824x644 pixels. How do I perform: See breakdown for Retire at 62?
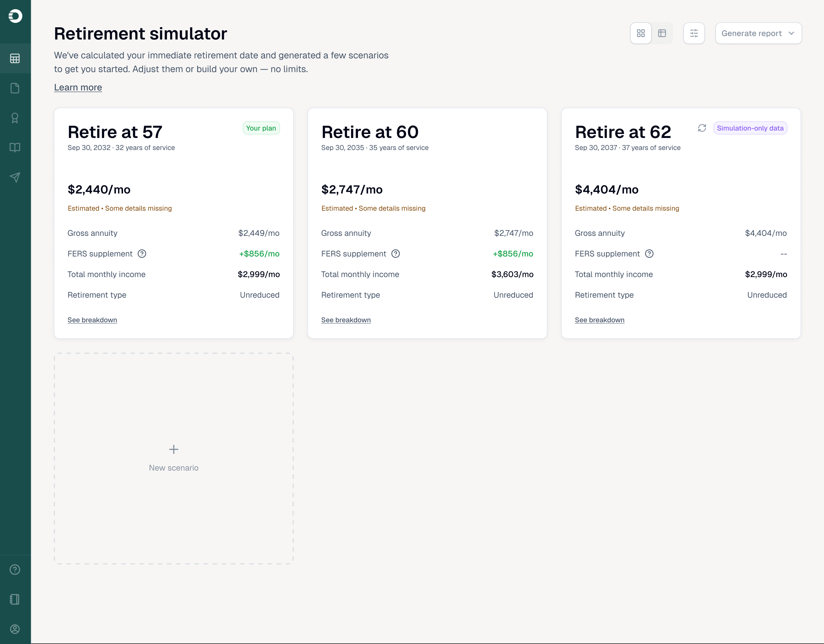[x=599, y=320]
